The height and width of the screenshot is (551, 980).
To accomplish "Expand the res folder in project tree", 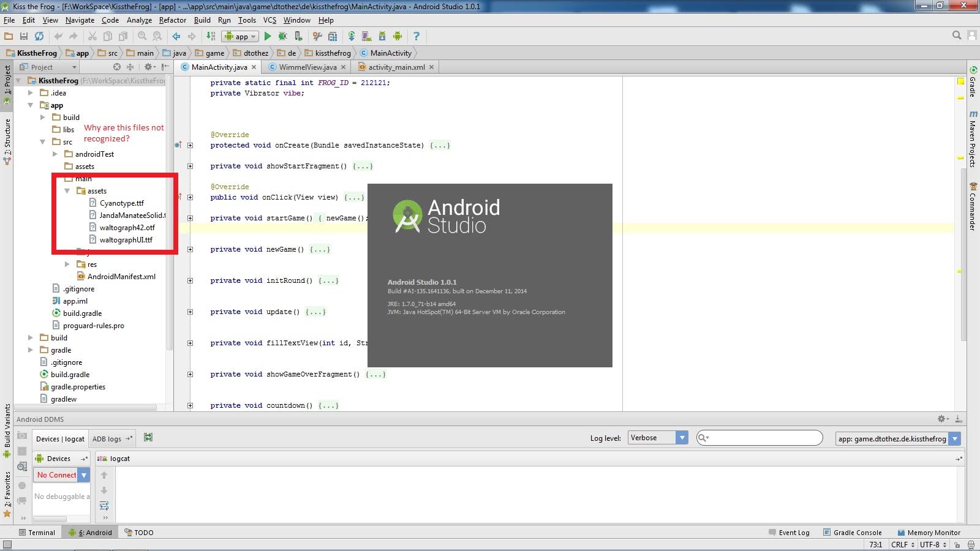I will pyautogui.click(x=67, y=264).
